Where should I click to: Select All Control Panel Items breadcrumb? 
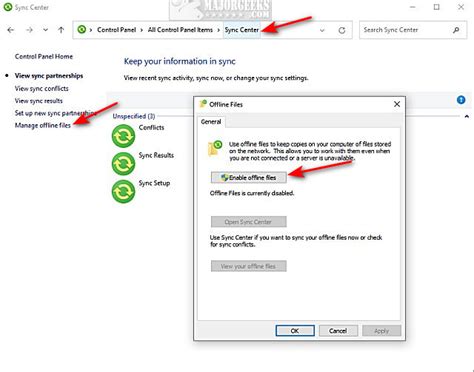pyautogui.click(x=180, y=30)
